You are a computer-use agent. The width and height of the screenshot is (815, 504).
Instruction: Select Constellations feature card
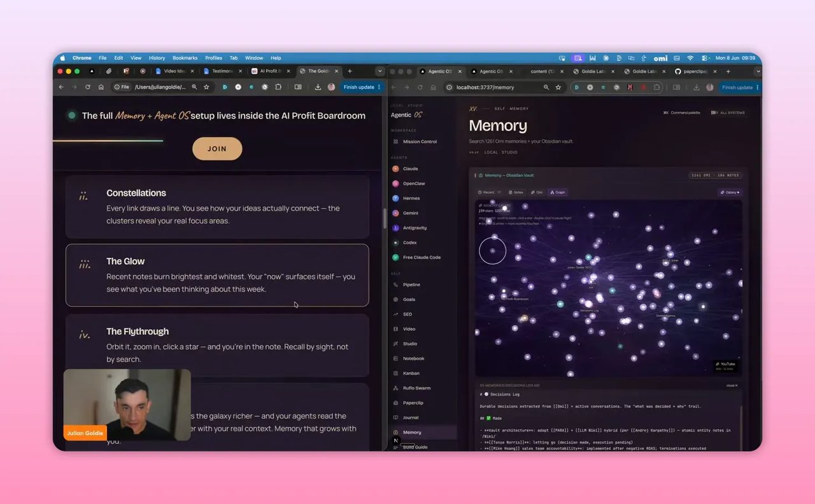pyautogui.click(x=217, y=207)
